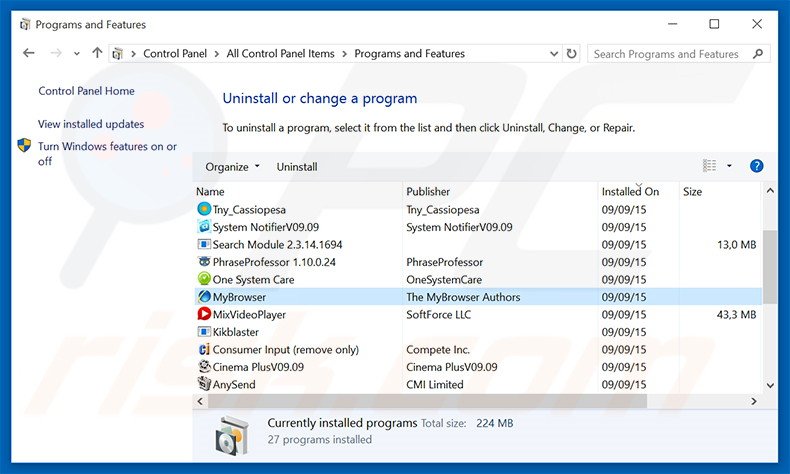Screen dimensions: 790x474
Task: Click the Cinema PlusV09.09 icon
Action: (x=204, y=367)
